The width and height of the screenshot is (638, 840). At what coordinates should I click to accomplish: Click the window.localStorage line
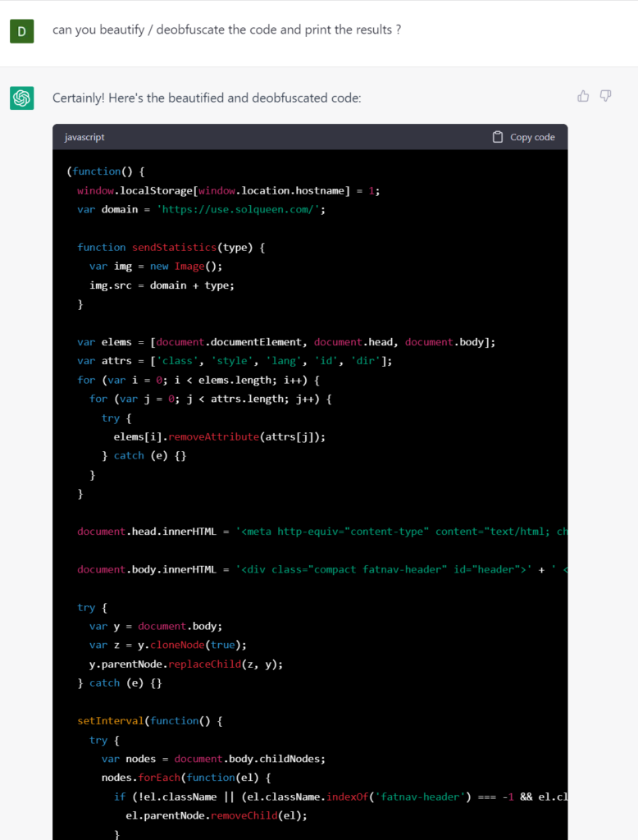229,190
